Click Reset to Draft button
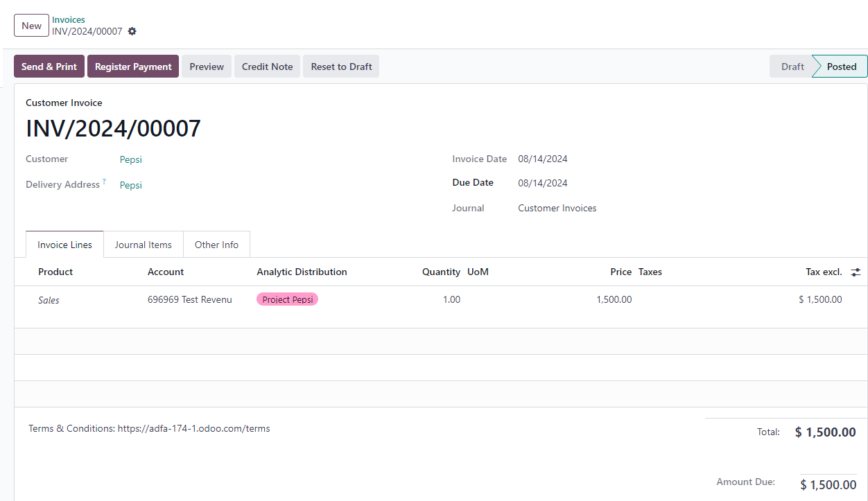Screen dimensions: 868x501 click(341, 67)
